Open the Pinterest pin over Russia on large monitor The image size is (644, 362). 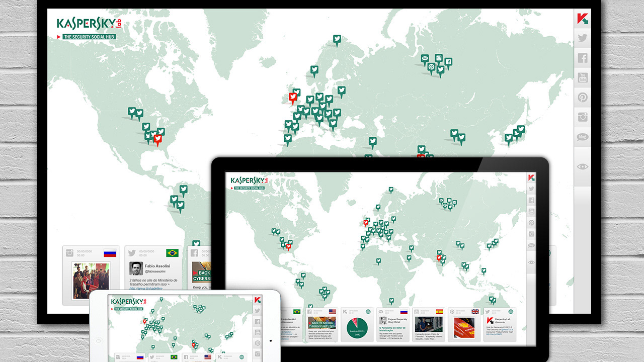point(431,68)
